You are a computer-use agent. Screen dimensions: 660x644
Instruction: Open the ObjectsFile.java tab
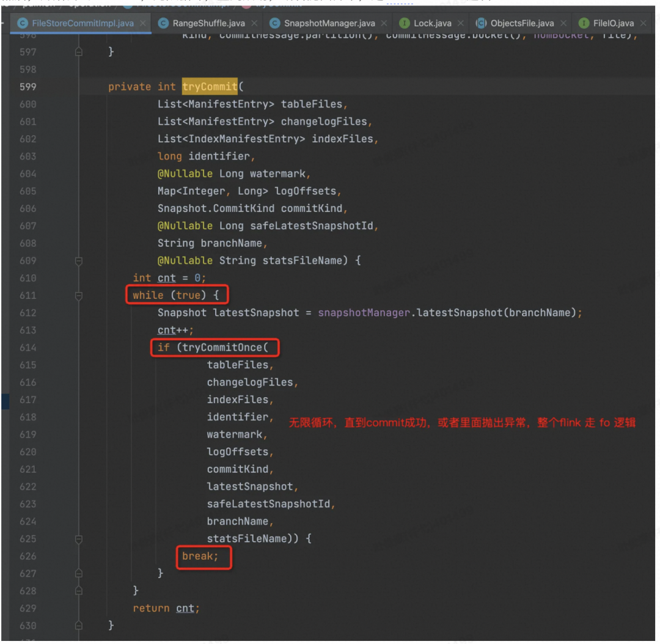(x=521, y=23)
